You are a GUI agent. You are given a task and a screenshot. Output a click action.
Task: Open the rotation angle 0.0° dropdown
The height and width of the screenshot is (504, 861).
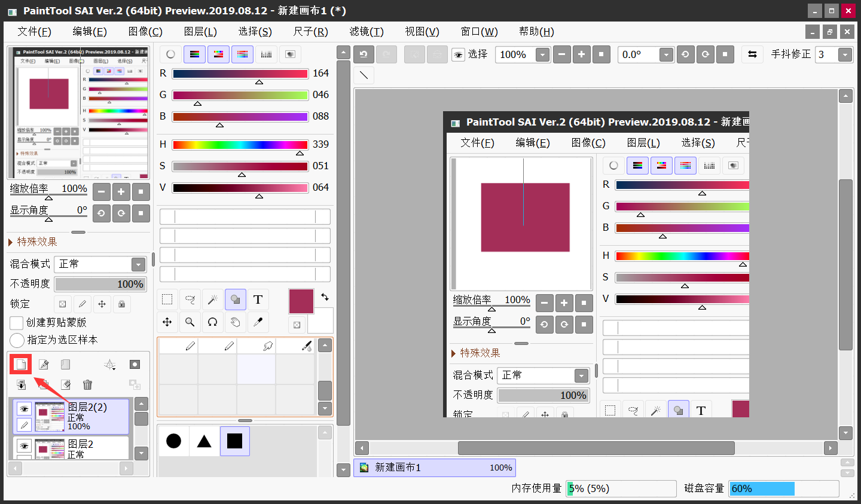[667, 55]
